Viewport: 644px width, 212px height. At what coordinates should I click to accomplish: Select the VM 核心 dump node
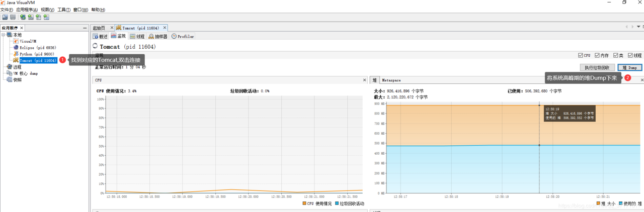25,73
